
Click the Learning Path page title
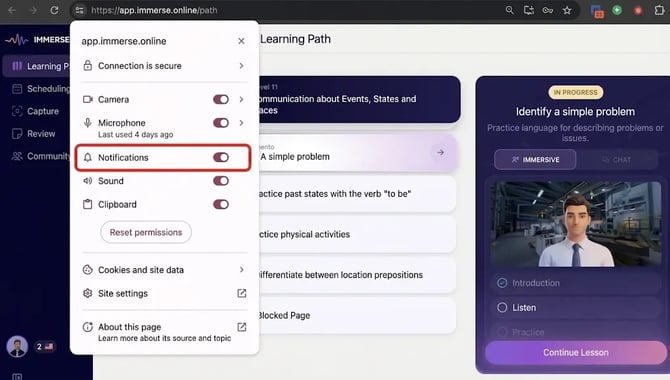click(x=295, y=39)
